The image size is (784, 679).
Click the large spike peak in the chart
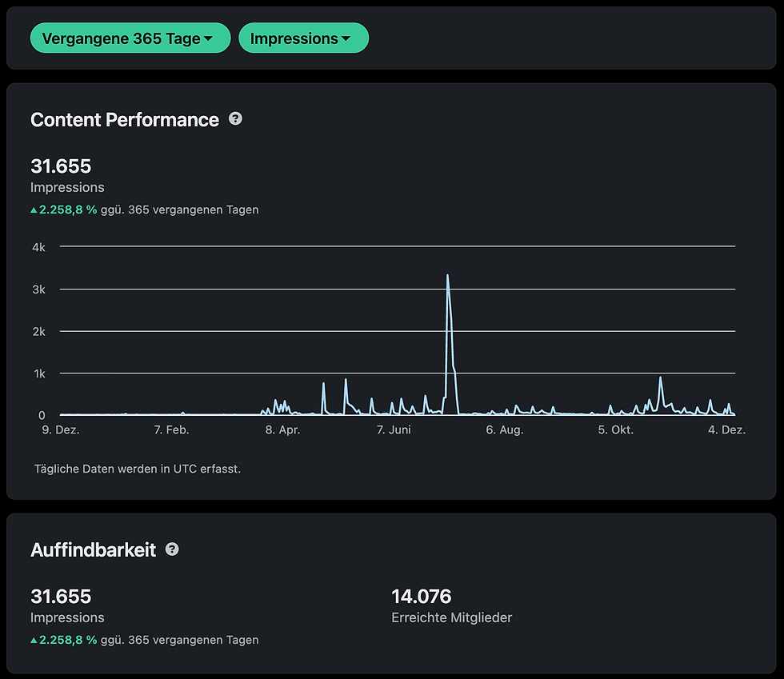point(448,276)
